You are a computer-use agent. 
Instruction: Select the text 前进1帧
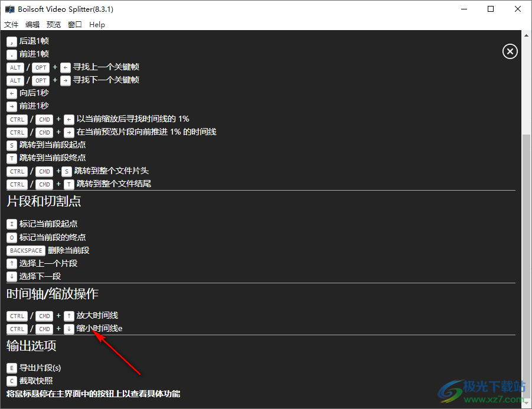[34, 54]
